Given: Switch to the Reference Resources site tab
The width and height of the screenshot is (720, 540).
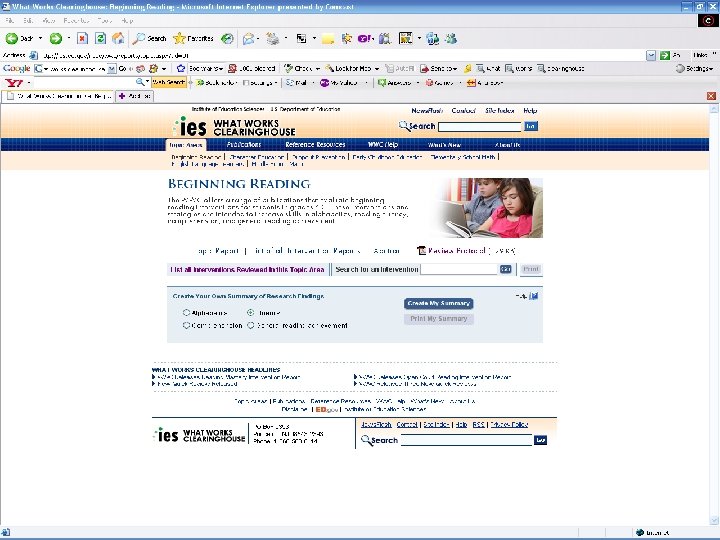Looking at the screenshot, I should click(x=315, y=145).
